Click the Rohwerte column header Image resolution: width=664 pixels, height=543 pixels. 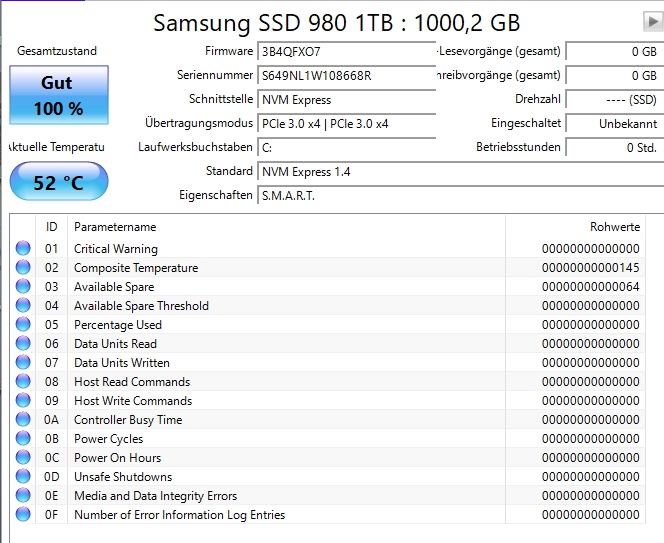(575, 227)
